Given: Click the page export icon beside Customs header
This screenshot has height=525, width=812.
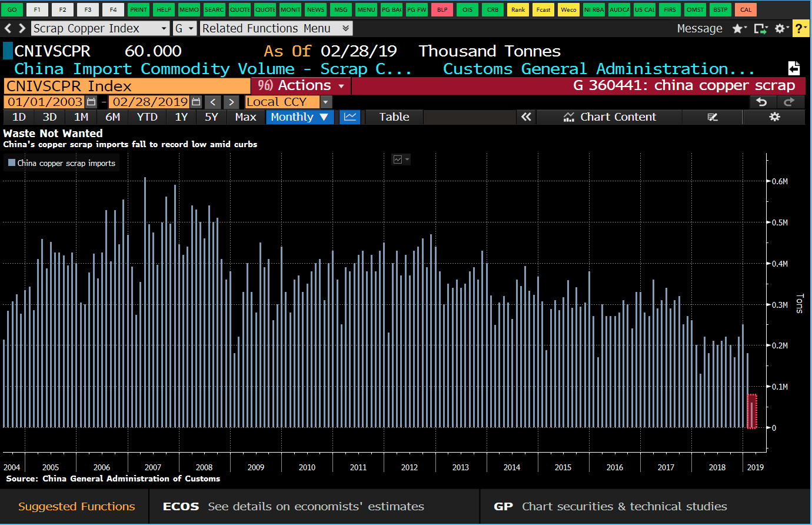Looking at the screenshot, I should tap(794, 68).
